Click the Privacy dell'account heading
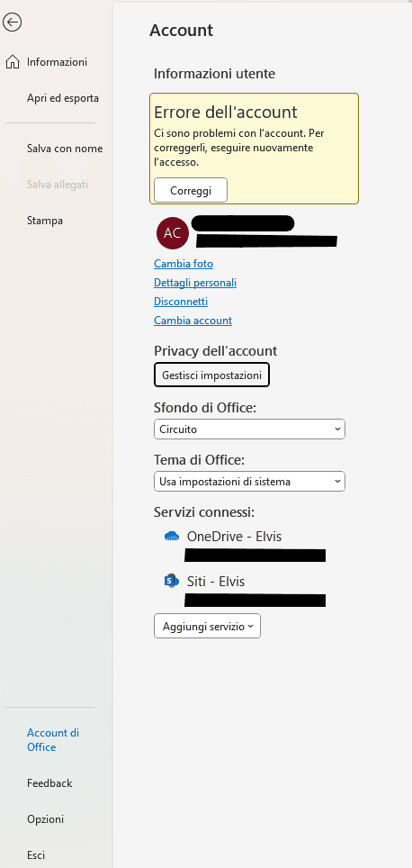The width and height of the screenshot is (412, 868). 216,351
